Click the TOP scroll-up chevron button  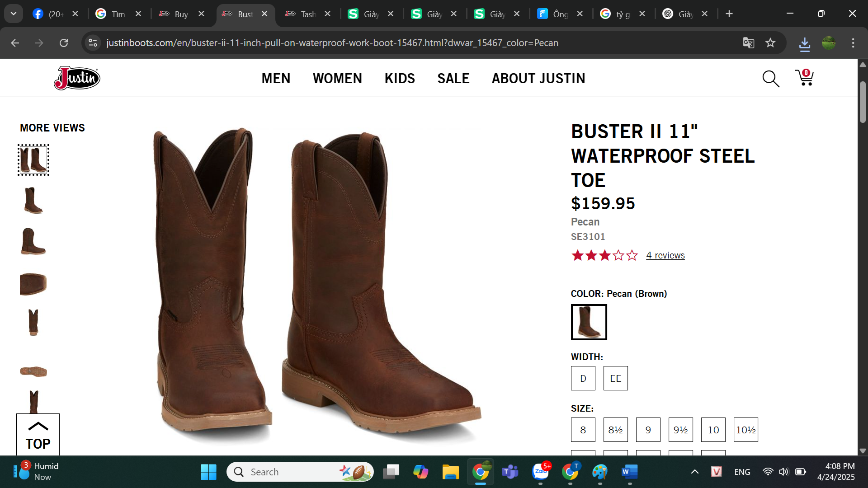coord(38,435)
